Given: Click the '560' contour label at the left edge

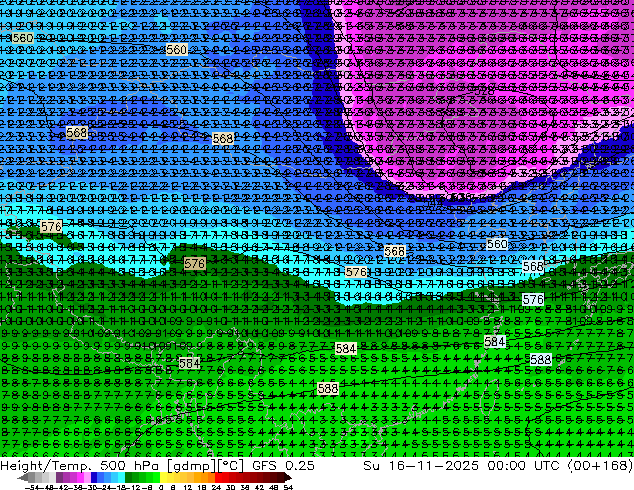Looking at the screenshot, I should pos(23,38).
